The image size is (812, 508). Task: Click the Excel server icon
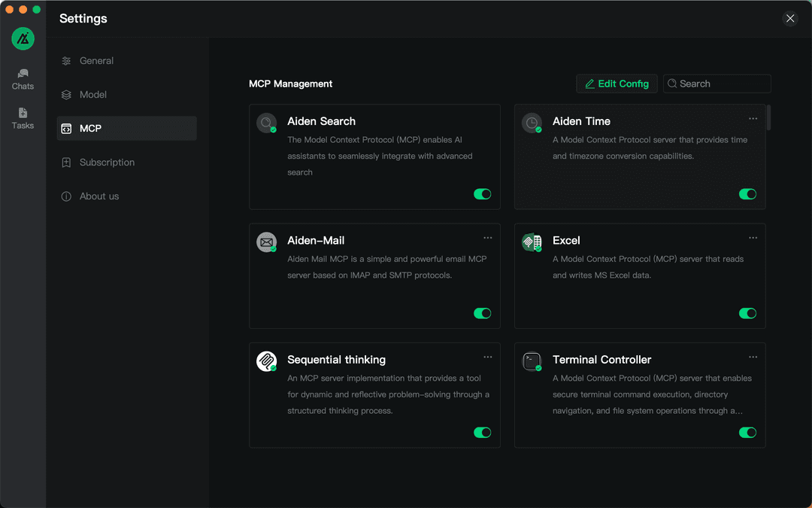point(532,242)
